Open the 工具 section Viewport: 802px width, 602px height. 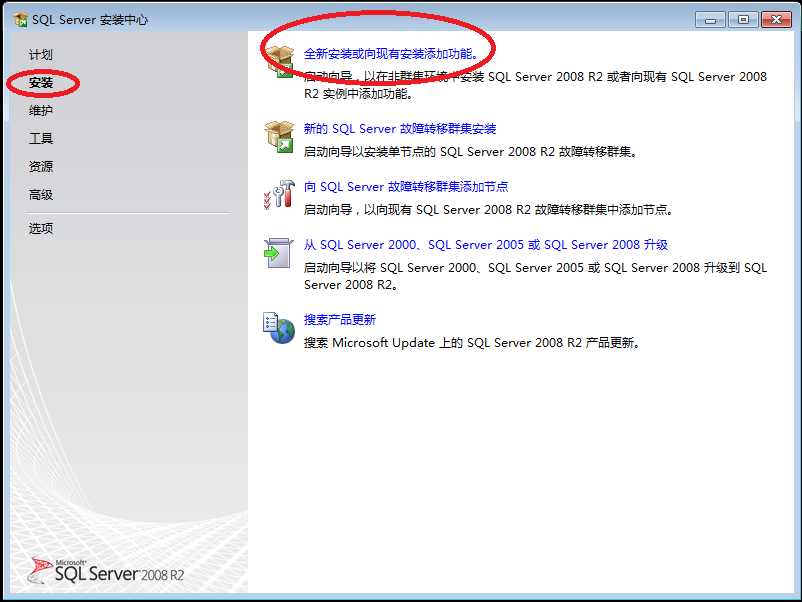(40, 139)
